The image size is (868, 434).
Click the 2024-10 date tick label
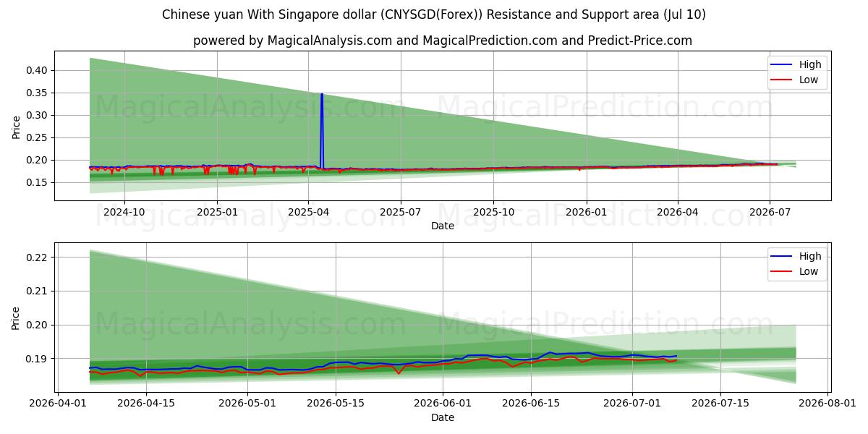[124, 212]
